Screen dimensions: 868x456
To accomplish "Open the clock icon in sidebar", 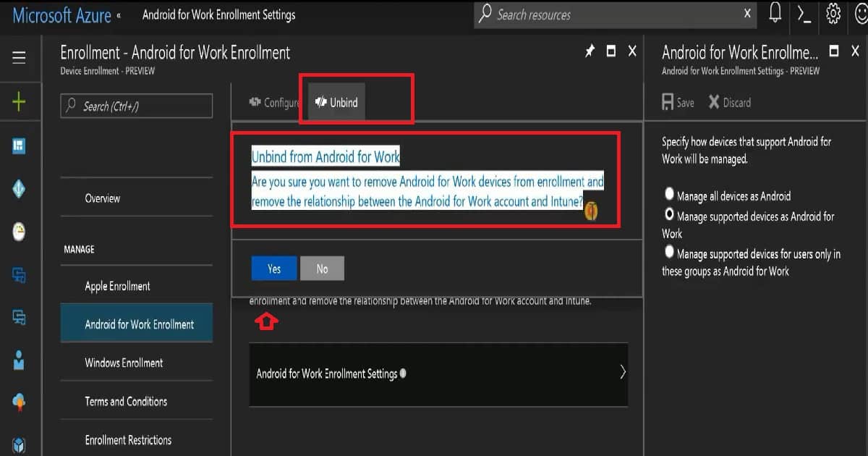I will click(x=19, y=232).
